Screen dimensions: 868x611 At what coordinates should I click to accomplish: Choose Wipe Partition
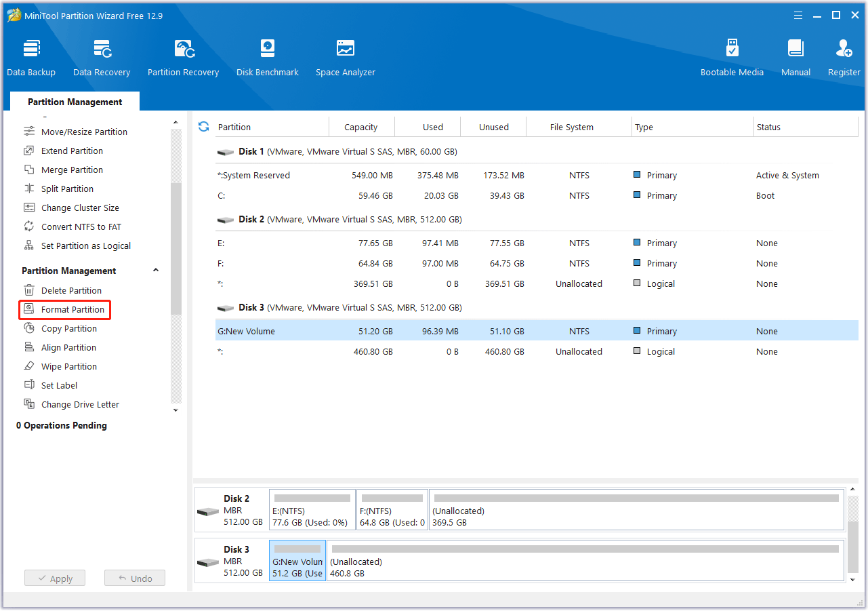pyautogui.click(x=69, y=366)
